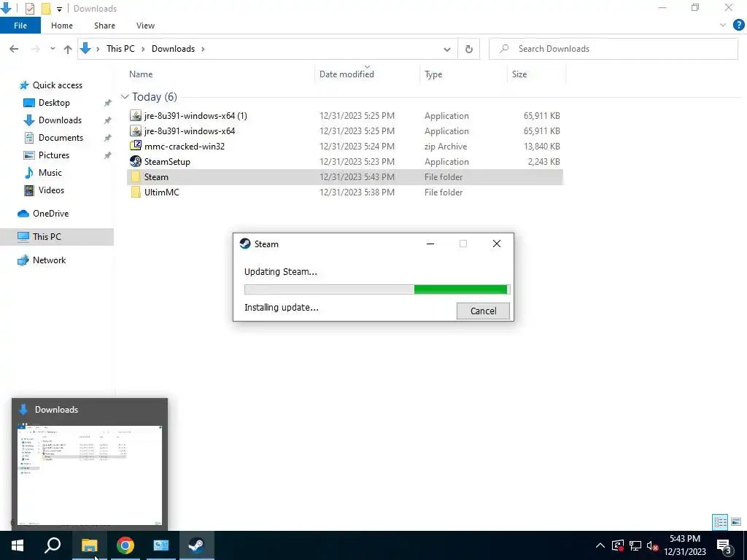Screen dimensions: 747x560
Task: Open taskbar Search magnifier
Action: [53, 545]
